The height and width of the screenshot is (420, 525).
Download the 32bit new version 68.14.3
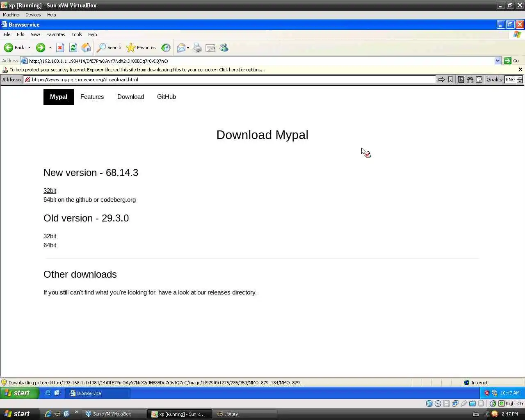tap(50, 191)
